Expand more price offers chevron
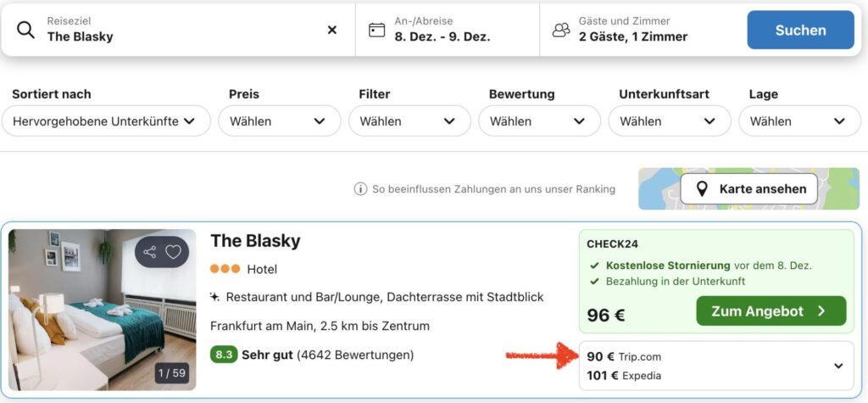This screenshot has height=403, width=868. (838, 366)
